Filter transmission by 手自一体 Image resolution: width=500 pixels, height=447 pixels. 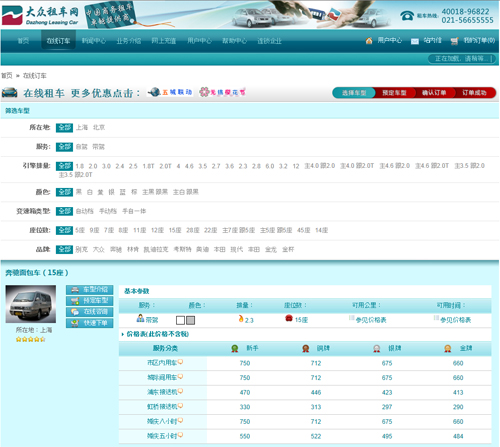[x=134, y=211]
